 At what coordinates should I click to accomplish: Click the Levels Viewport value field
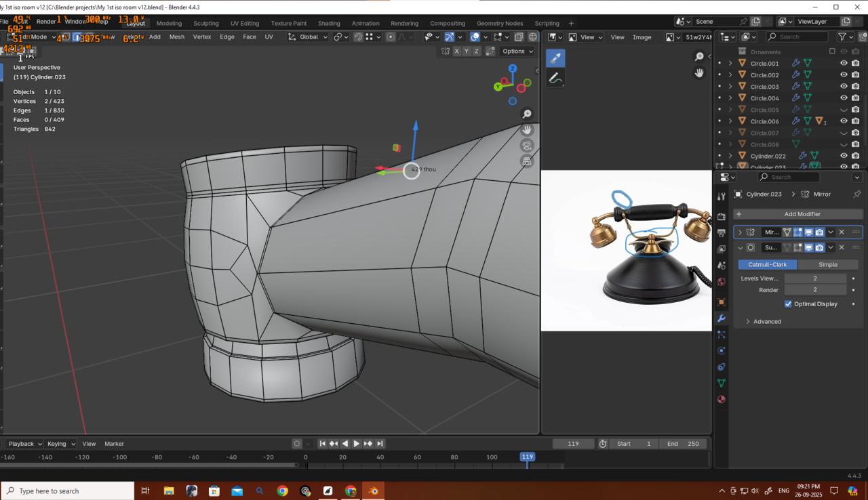pyautogui.click(x=815, y=278)
